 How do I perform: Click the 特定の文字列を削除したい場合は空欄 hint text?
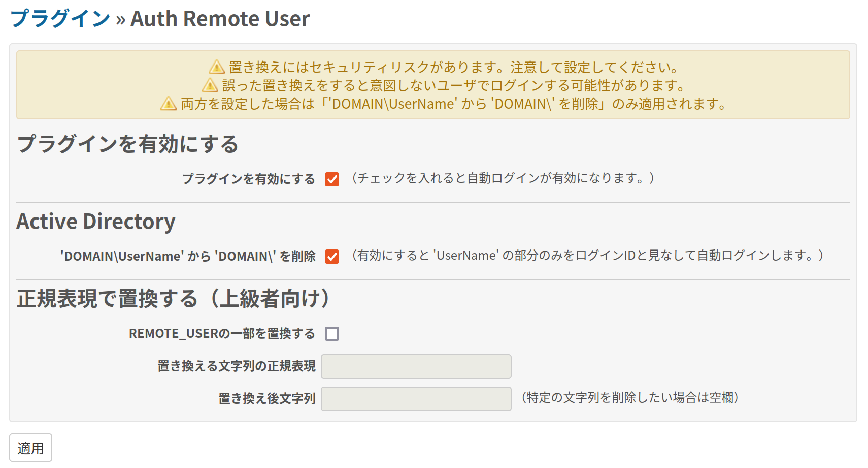click(x=630, y=398)
